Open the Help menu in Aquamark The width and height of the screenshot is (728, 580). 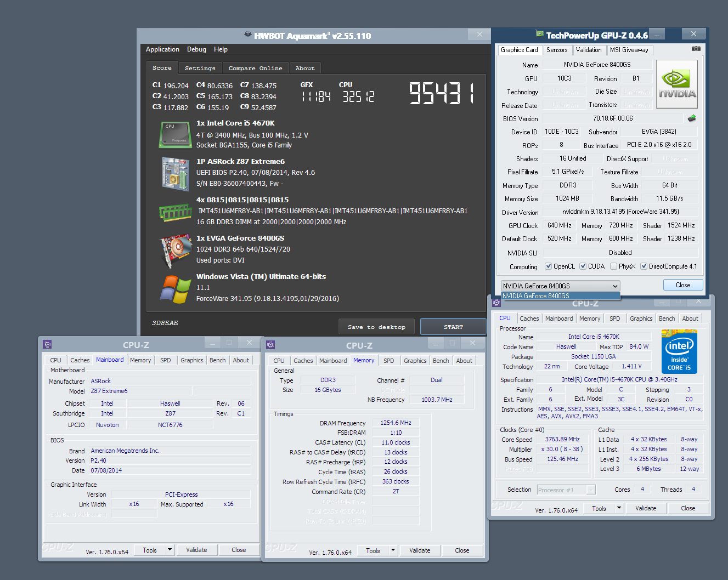click(221, 49)
